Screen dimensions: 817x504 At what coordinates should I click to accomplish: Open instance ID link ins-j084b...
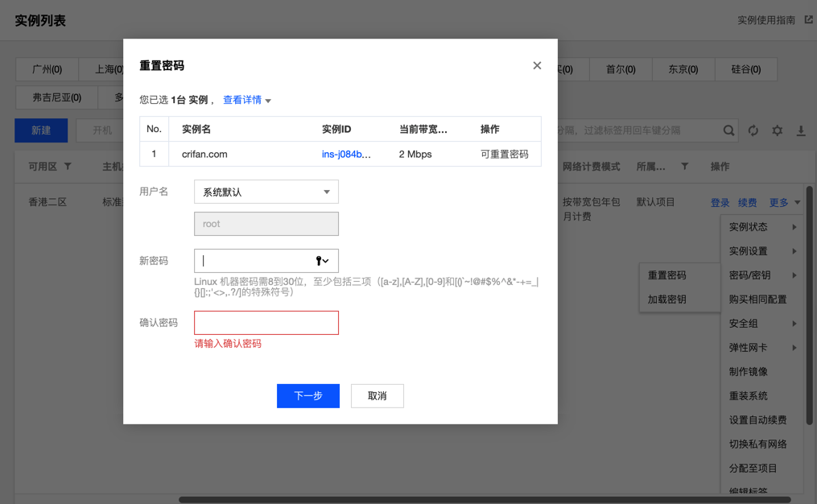[346, 155]
